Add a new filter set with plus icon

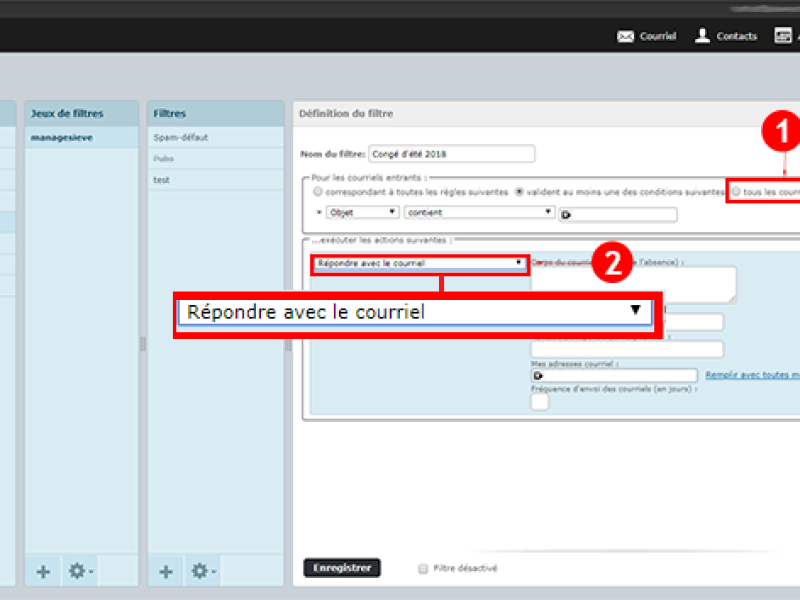click(x=43, y=571)
